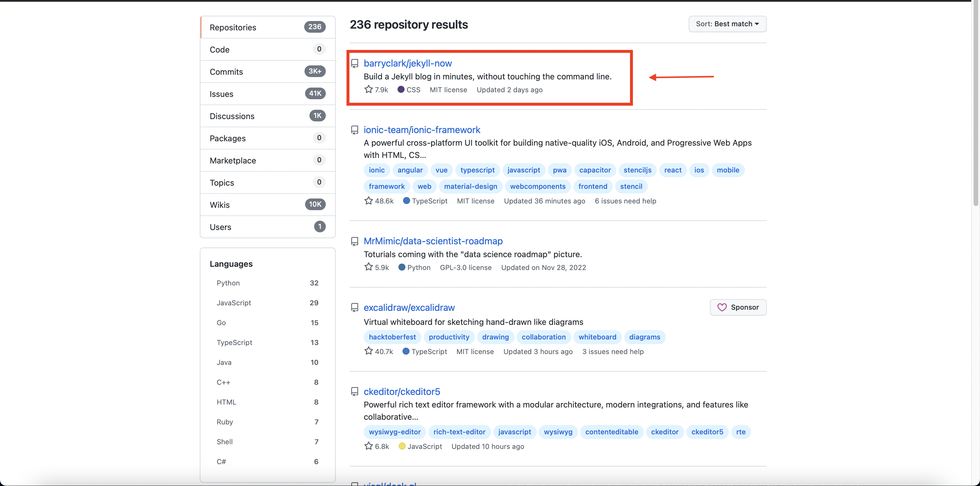Click the repo icon beside ionic-team/ionic-framework
The width and height of the screenshot is (980, 486).
coord(355,130)
